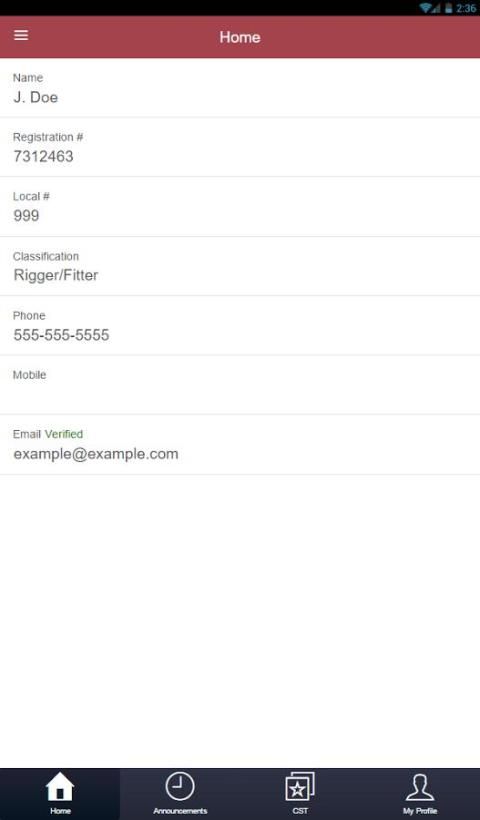Open the hamburger menu
The width and height of the screenshot is (480, 820).
click(21, 35)
